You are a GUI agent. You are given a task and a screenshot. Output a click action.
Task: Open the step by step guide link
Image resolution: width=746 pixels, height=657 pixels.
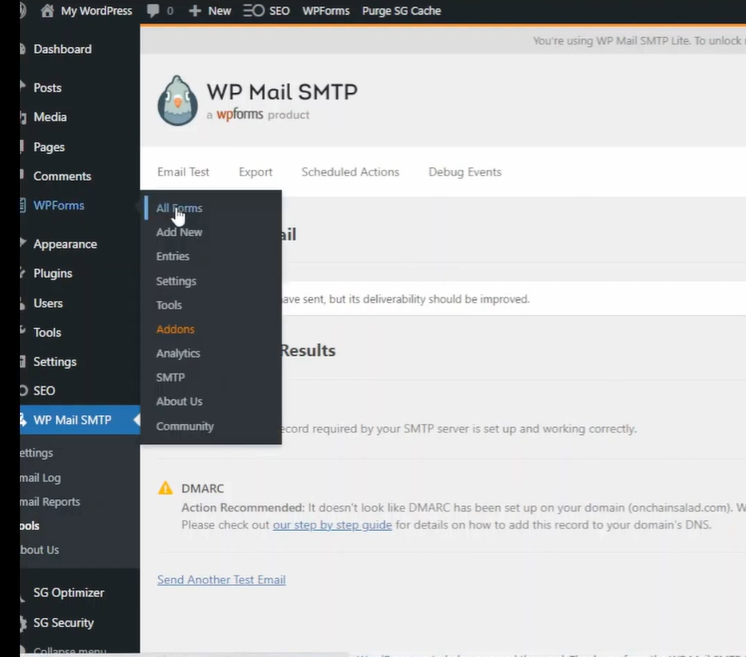click(332, 525)
